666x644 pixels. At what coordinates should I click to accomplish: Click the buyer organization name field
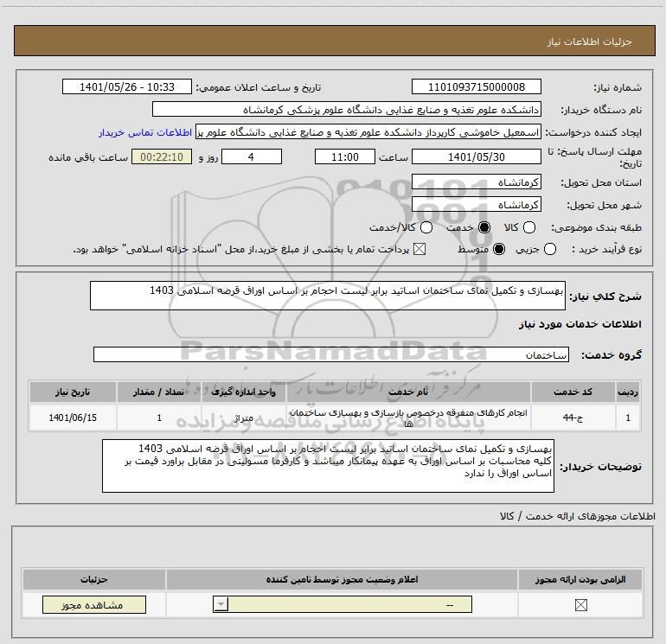tap(347, 110)
